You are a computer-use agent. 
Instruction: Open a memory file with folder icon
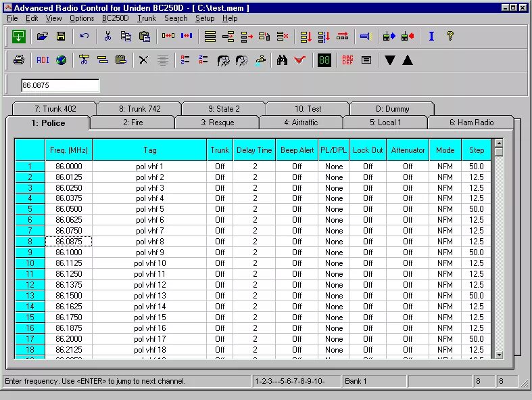(43, 36)
